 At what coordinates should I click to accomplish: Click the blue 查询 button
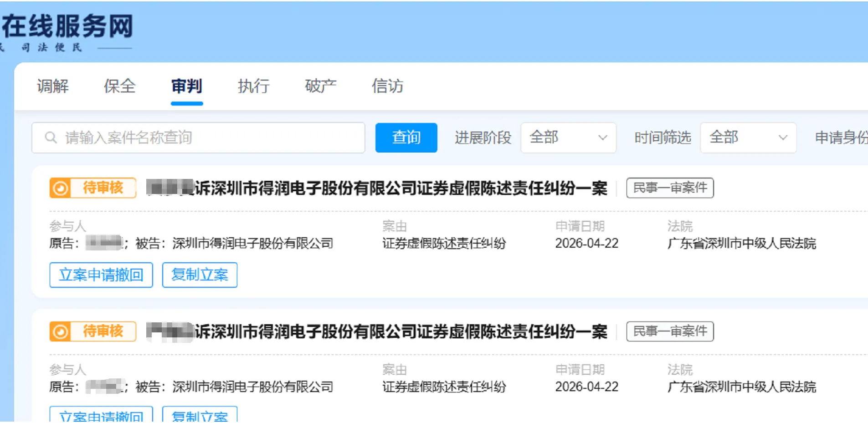click(x=406, y=138)
